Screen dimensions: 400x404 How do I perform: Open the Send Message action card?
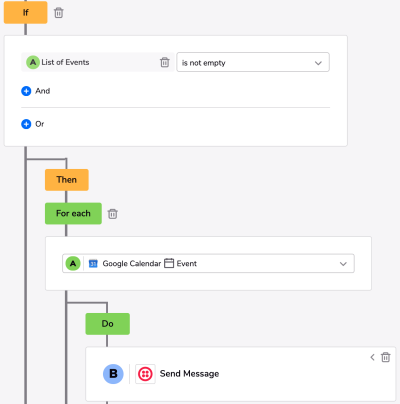241,374
